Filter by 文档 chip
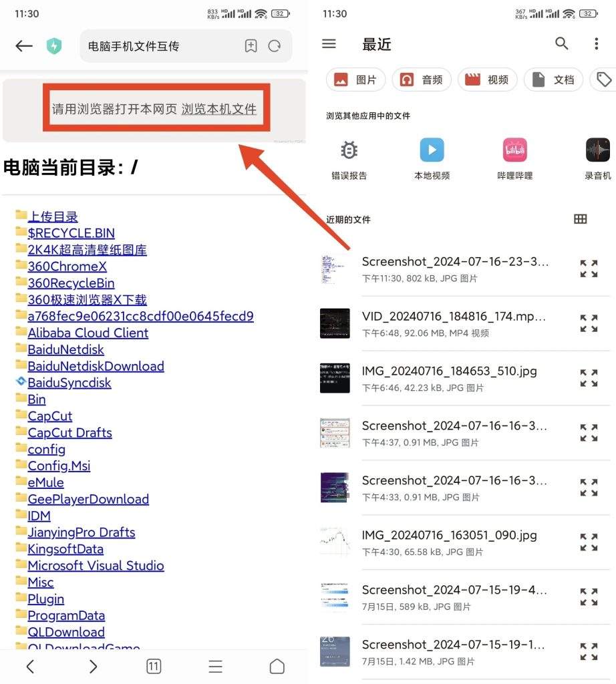Screen dimensions: 616x684 [x=553, y=80]
